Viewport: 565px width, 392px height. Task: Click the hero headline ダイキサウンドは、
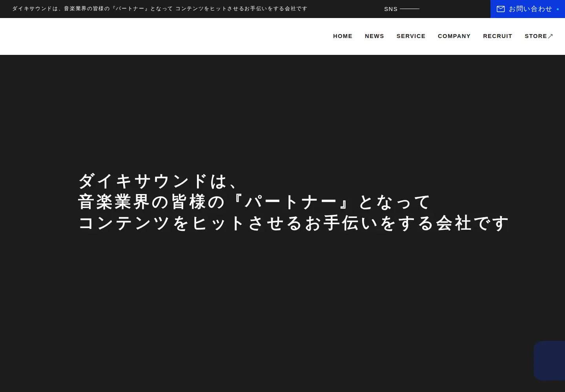(159, 181)
